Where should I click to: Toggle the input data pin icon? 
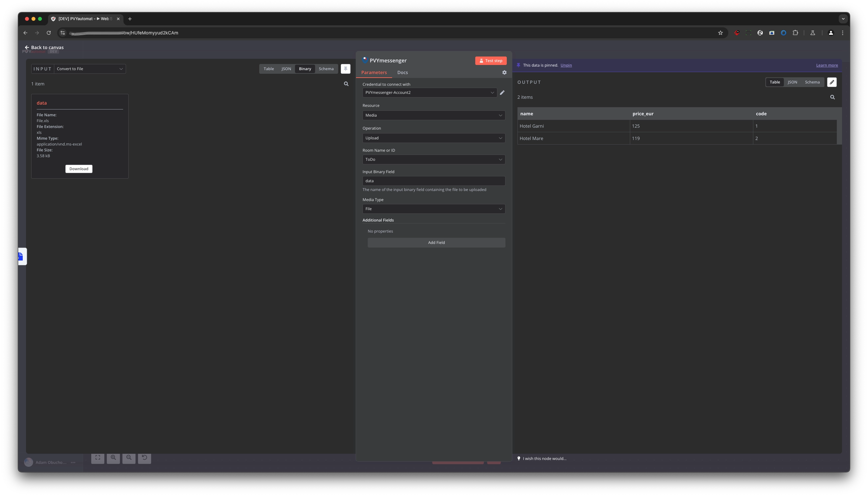coord(345,69)
